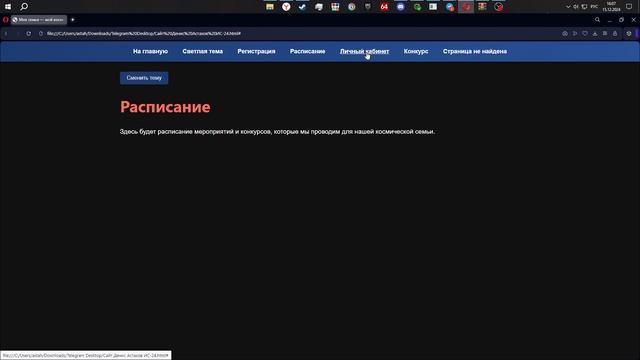Viewport: 640px width, 360px height.
Task: Focus the address bar with file URL
Action: pyautogui.click(x=144, y=33)
